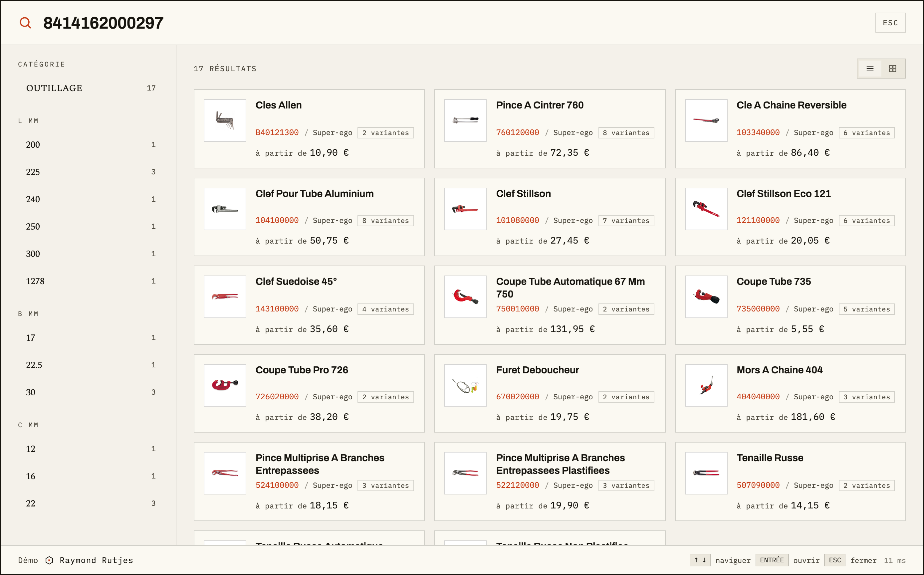
Task: Click 7 variantes badge on Clef Stillson
Action: (x=626, y=221)
